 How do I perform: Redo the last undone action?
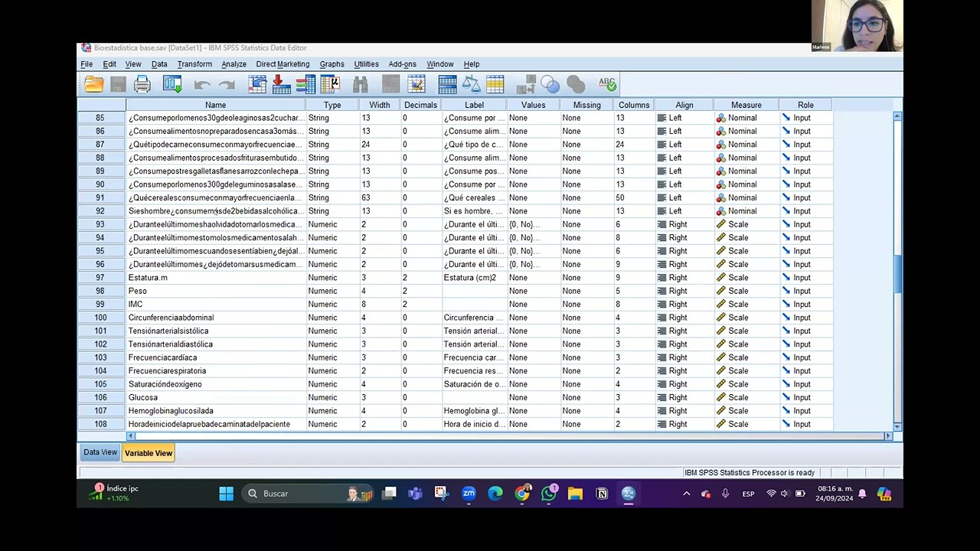pos(227,84)
